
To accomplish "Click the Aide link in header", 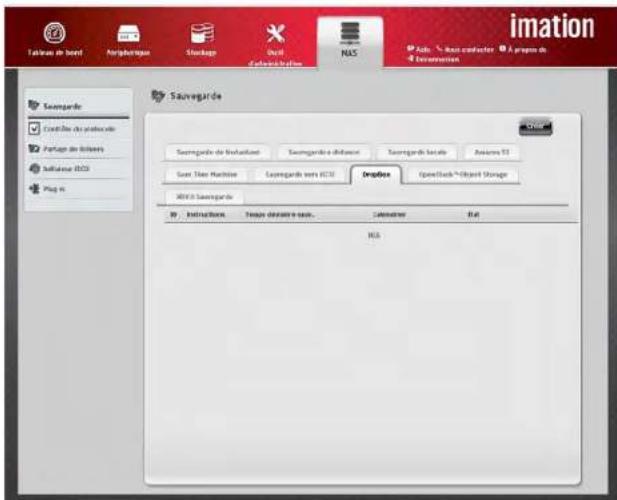I will [419, 50].
